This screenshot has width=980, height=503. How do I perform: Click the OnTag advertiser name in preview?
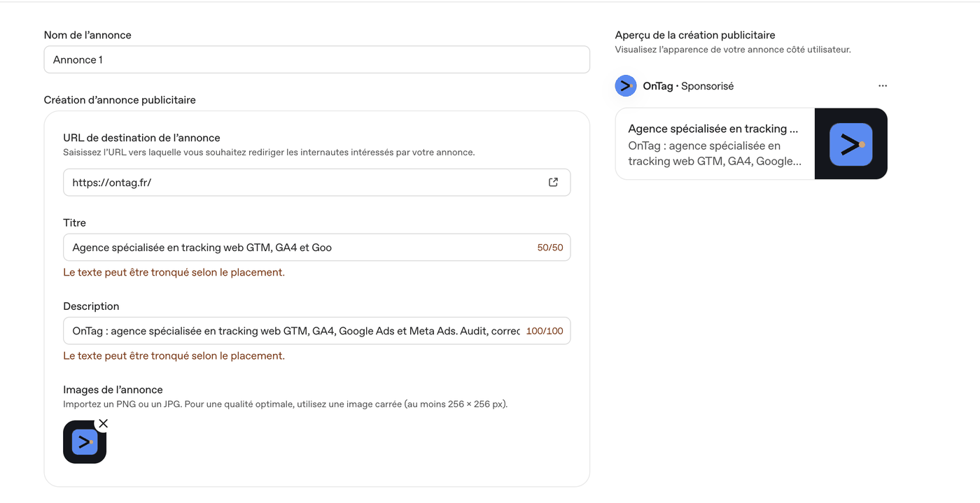click(658, 86)
